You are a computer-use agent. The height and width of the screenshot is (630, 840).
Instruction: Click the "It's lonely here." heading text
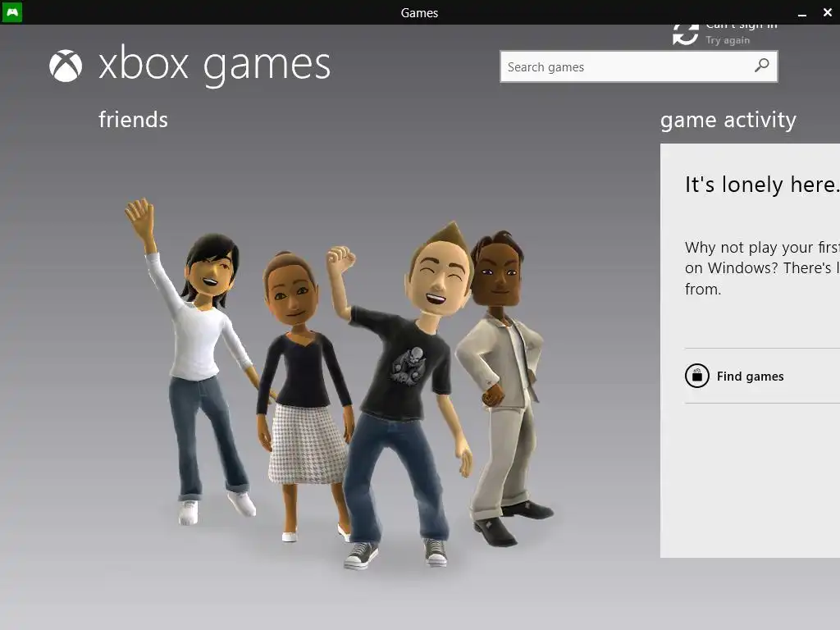762,185
